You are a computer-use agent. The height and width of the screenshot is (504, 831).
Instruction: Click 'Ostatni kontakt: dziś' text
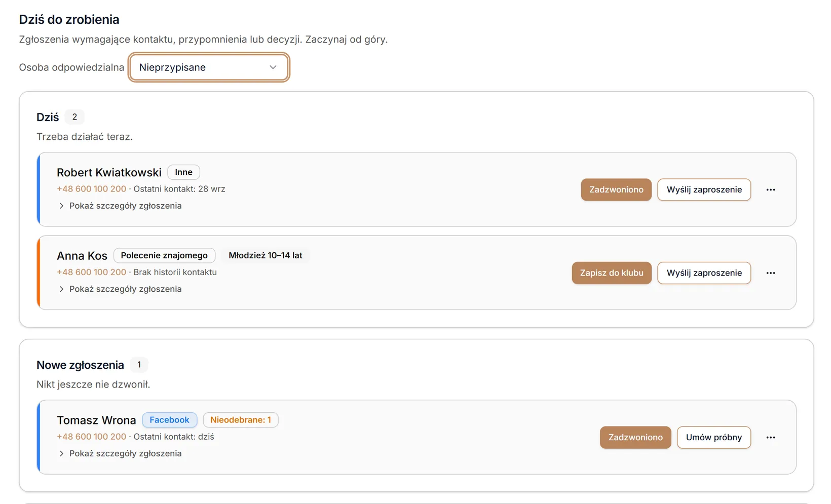click(x=174, y=437)
